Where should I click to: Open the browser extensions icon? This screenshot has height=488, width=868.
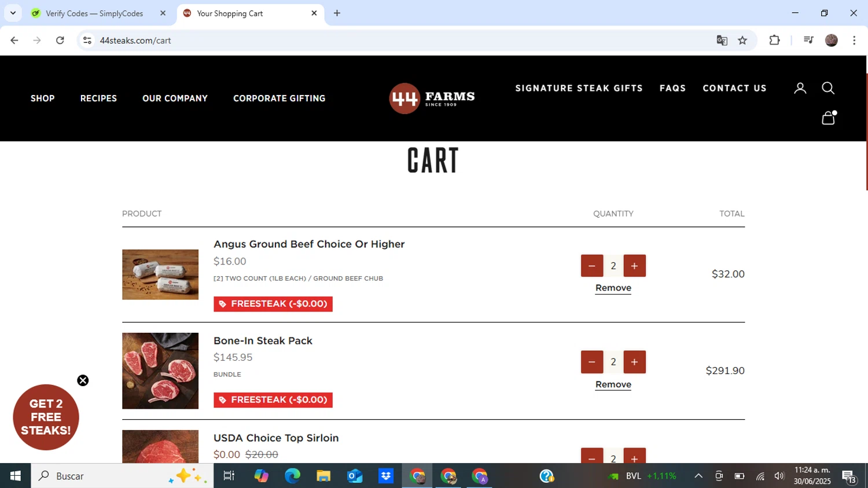click(x=774, y=41)
